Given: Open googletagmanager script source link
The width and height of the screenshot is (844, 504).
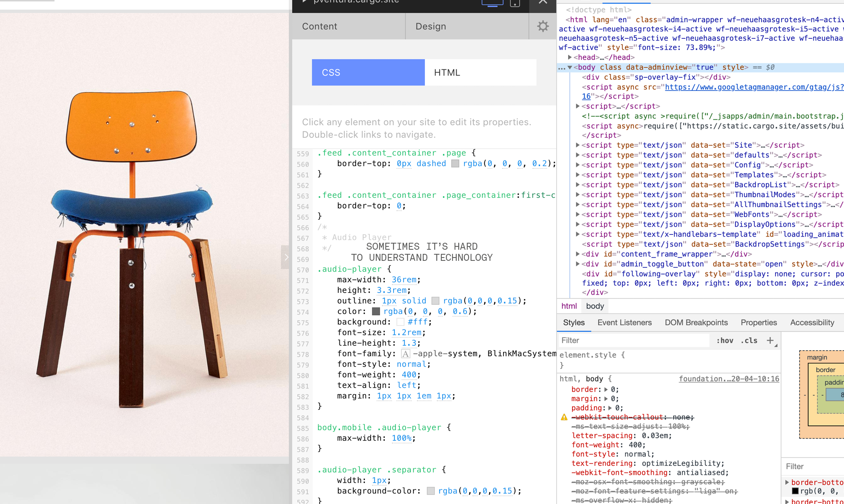Looking at the screenshot, I should pyautogui.click(x=754, y=87).
